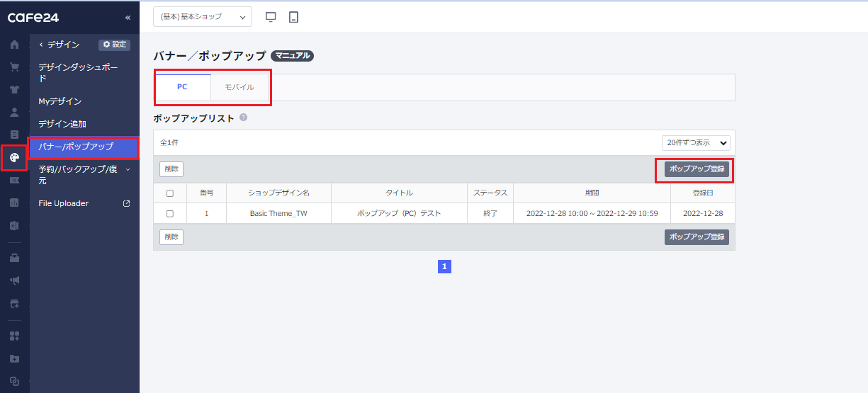Open デザイン追加 menu item
Image resolution: width=868 pixels, height=393 pixels.
pos(84,124)
